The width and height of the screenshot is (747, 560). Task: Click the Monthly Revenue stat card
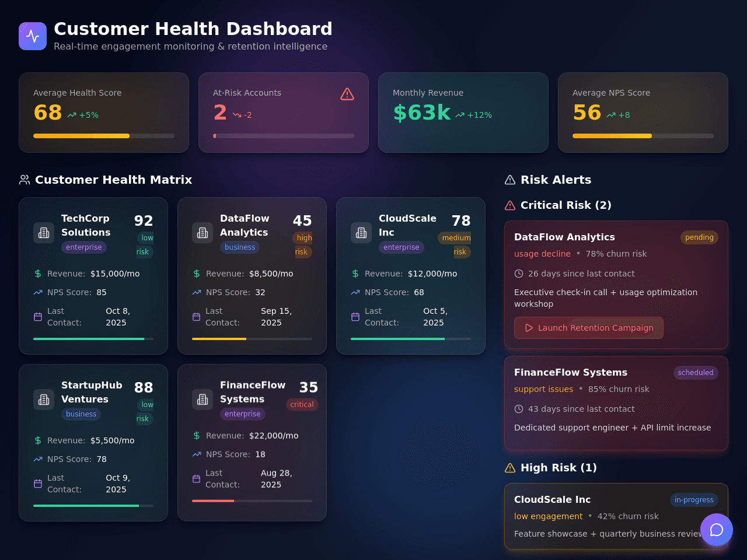pyautogui.click(x=463, y=113)
